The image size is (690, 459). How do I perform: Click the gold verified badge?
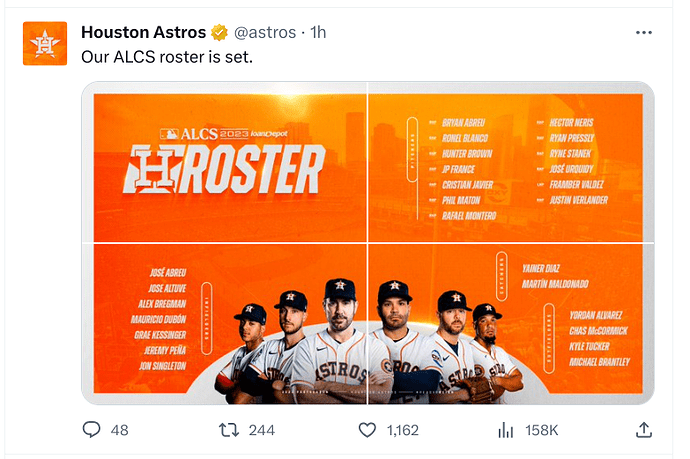point(221,32)
